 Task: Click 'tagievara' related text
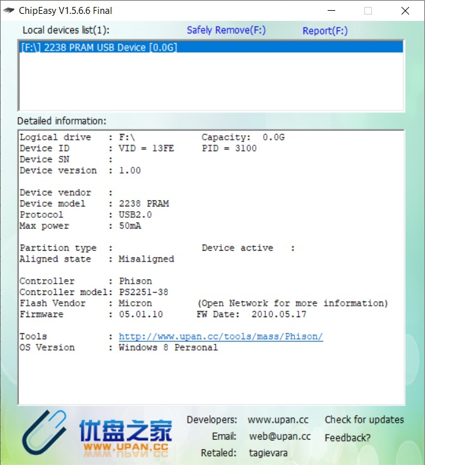pyautogui.click(x=268, y=453)
